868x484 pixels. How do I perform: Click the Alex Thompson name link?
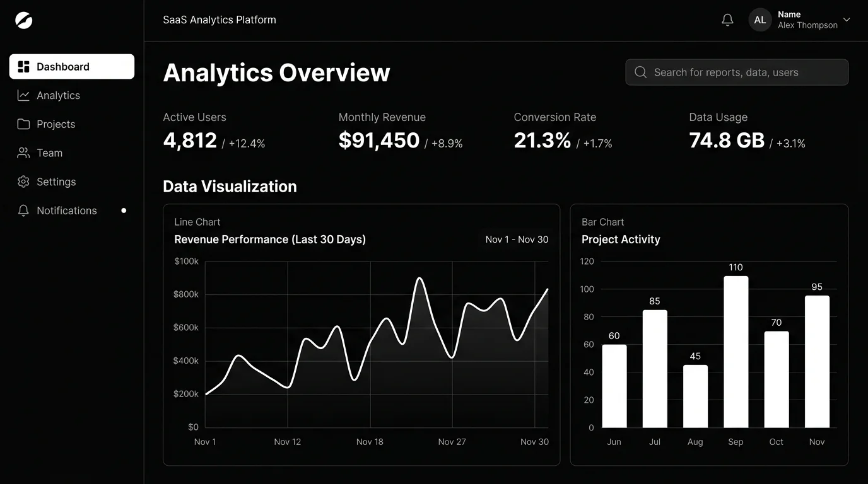[x=807, y=25]
